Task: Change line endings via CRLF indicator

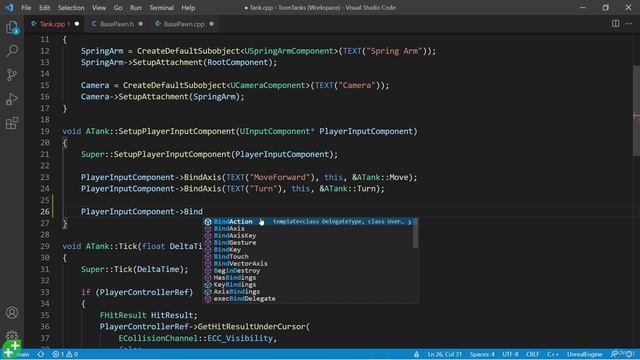Action: [x=533, y=354]
